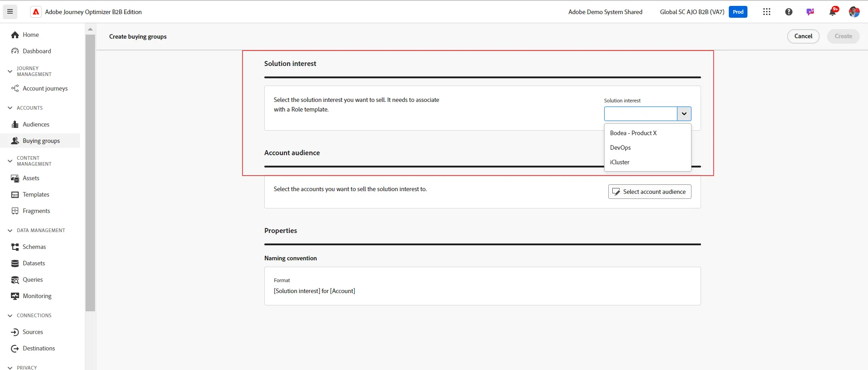Toggle the Solution interest dropdown arrow
868x370 pixels.
pyautogui.click(x=684, y=114)
